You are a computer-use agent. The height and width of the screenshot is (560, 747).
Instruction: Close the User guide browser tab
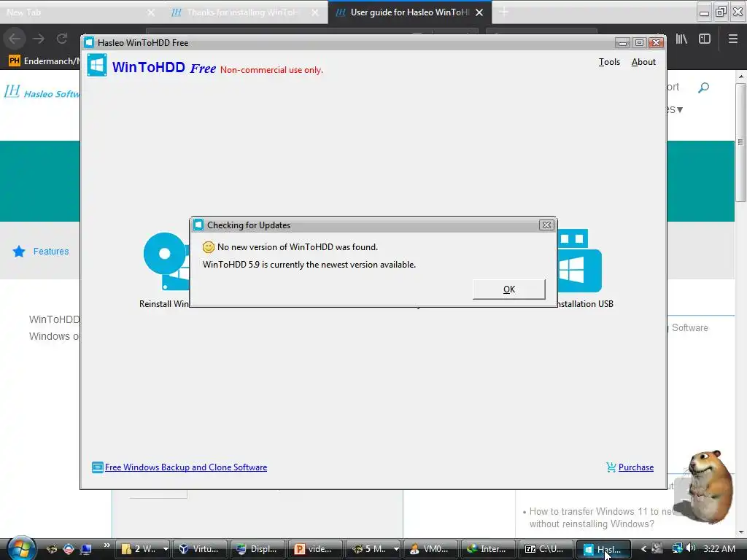[x=479, y=12]
